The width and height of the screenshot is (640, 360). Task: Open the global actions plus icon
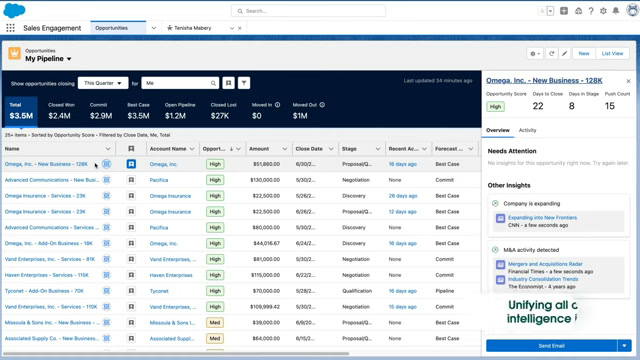564,11
